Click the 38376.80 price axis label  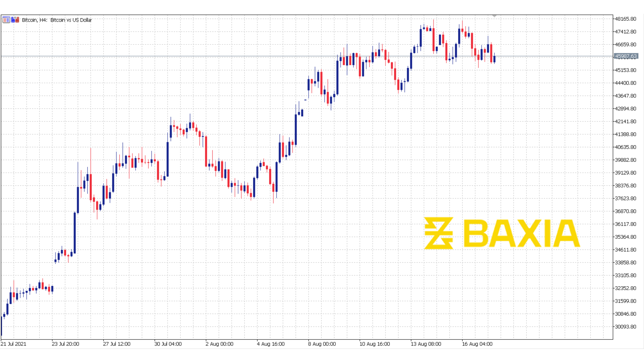tap(626, 186)
